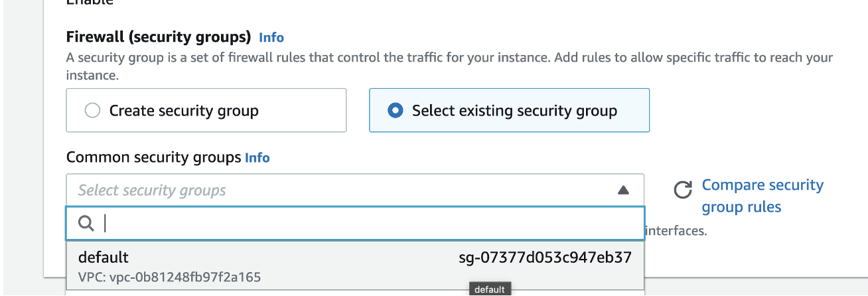Screen dimensions: 868x296
Task: Click the refresh security groups icon
Action: point(683,190)
